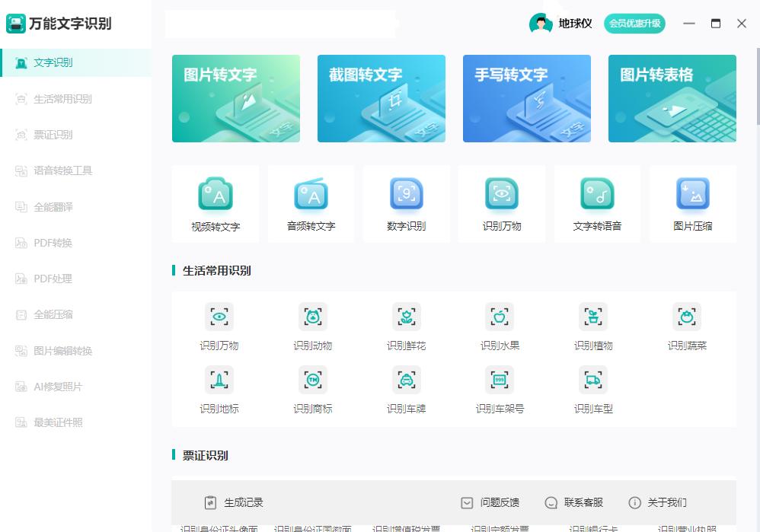The image size is (760, 532).
Task: Launch 识别商标 trademark recognition
Action: (313, 380)
